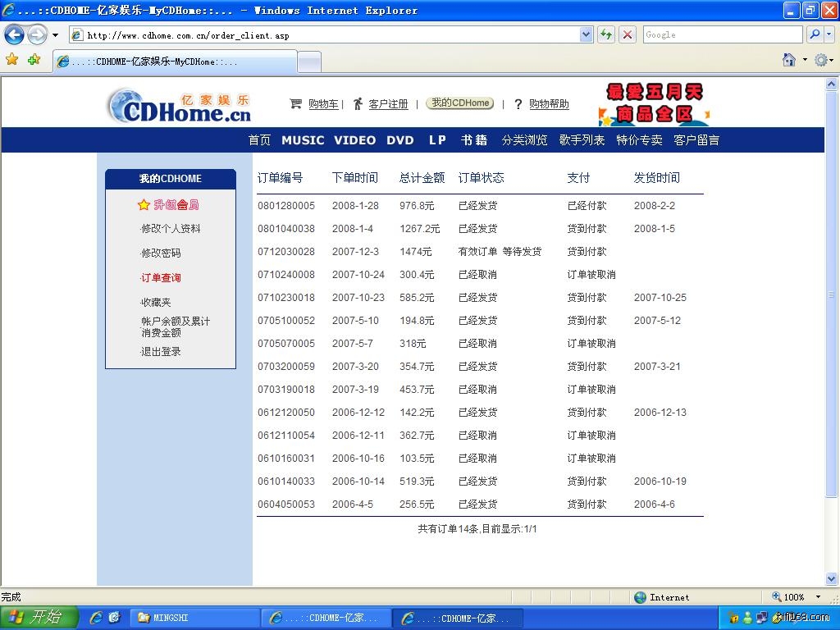Open the empty new tab button
Viewport: 840px width, 630px height.
308,62
